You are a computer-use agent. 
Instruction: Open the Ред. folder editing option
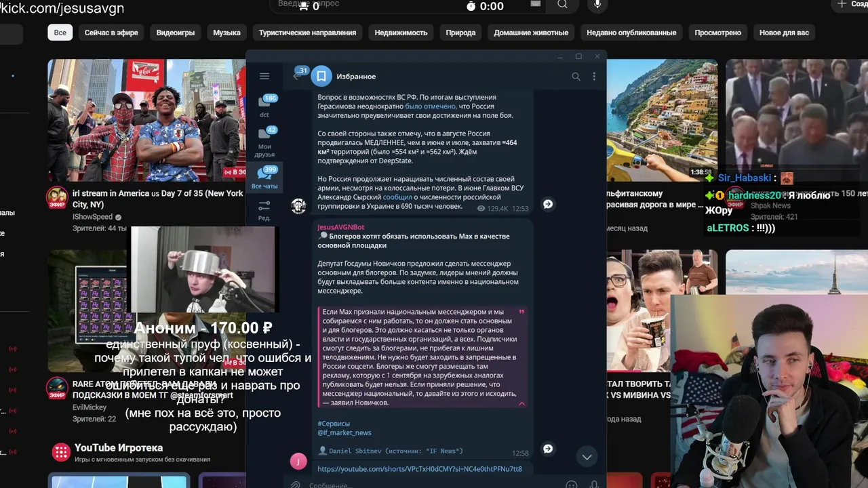click(264, 210)
